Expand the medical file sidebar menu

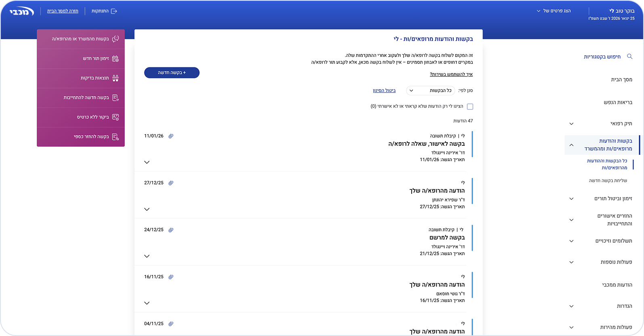571,124
